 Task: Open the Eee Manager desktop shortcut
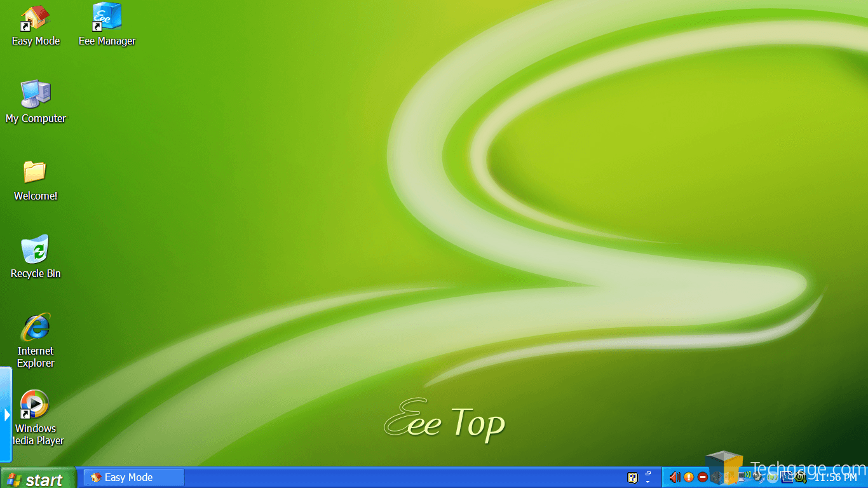[107, 25]
